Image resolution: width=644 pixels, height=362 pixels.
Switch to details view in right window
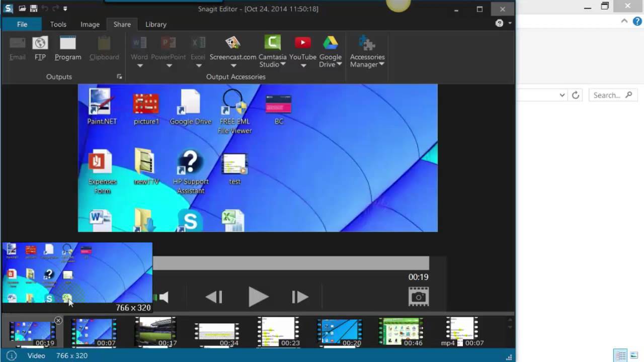[x=620, y=354]
